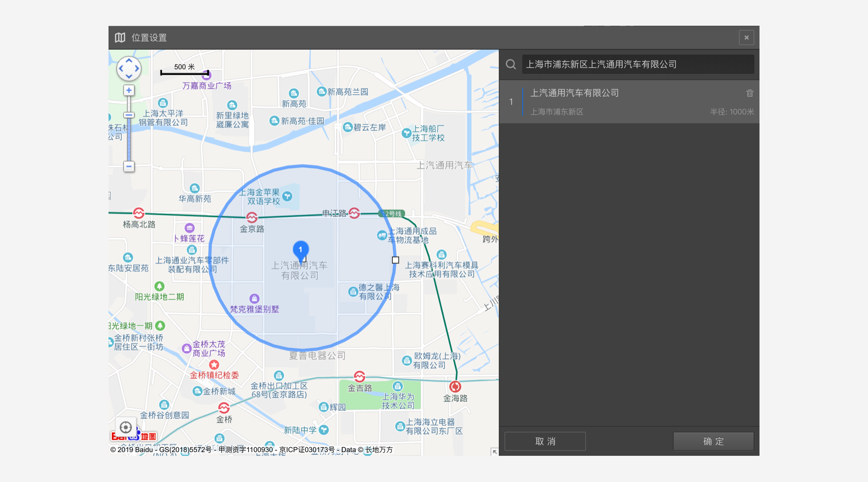This screenshot has width=868, height=482.
Task: Click the 新高苑兰园 residence icon
Action: (x=321, y=92)
